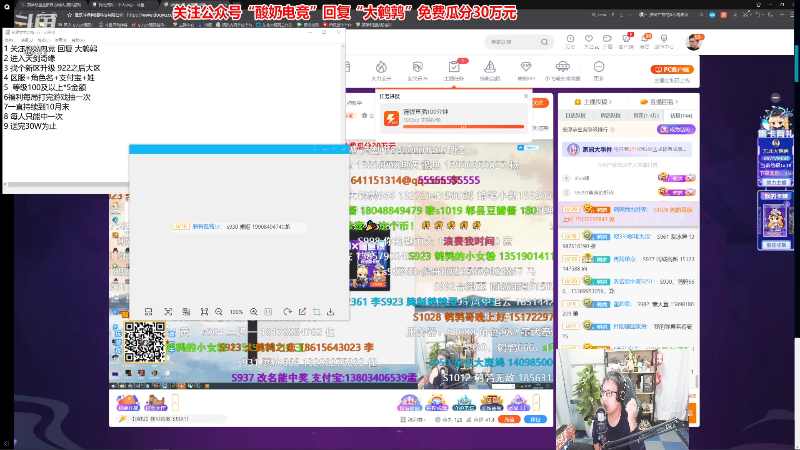This screenshot has width=800, height=450.
Task: Click Notepad text line 1 about 酸奶电竞
Action: click(x=51, y=49)
